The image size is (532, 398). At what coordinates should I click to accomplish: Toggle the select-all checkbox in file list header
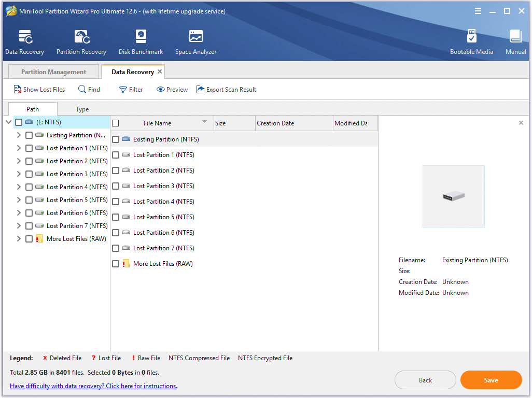[x=115, y=123]
